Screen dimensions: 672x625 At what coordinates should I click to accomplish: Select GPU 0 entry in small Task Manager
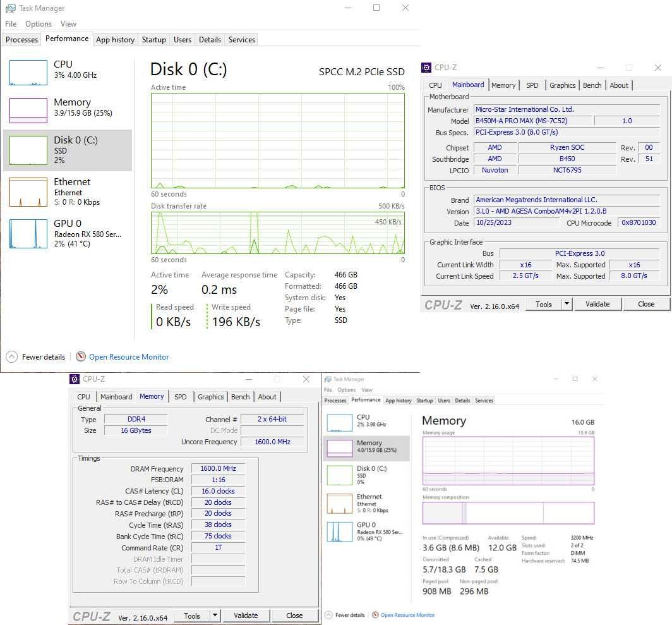point(366,531)
